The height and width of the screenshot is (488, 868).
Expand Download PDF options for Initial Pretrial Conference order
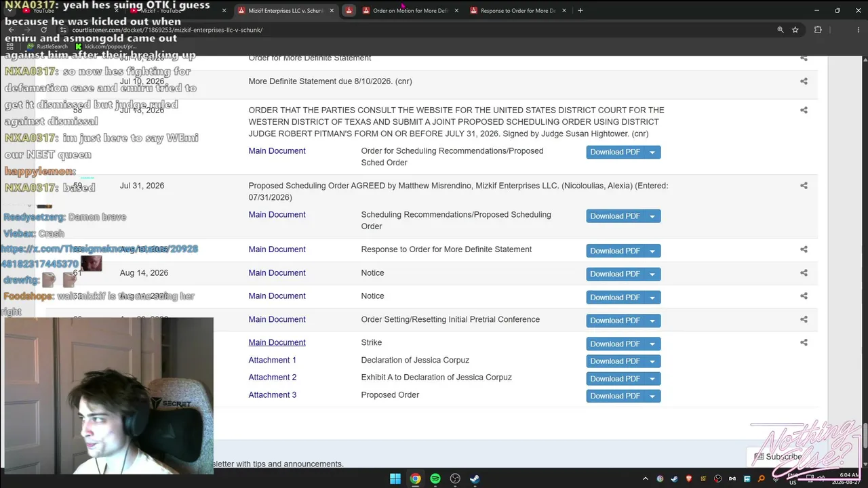pos(652,321)
